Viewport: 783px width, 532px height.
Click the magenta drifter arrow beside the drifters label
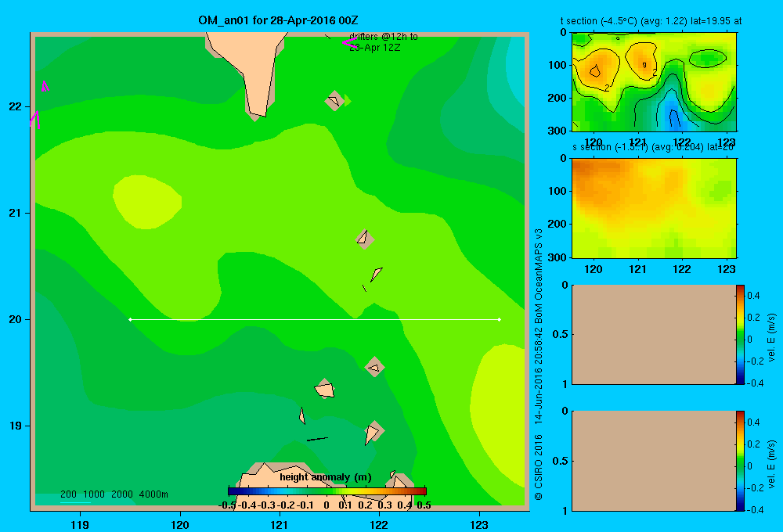click(349, 42)
